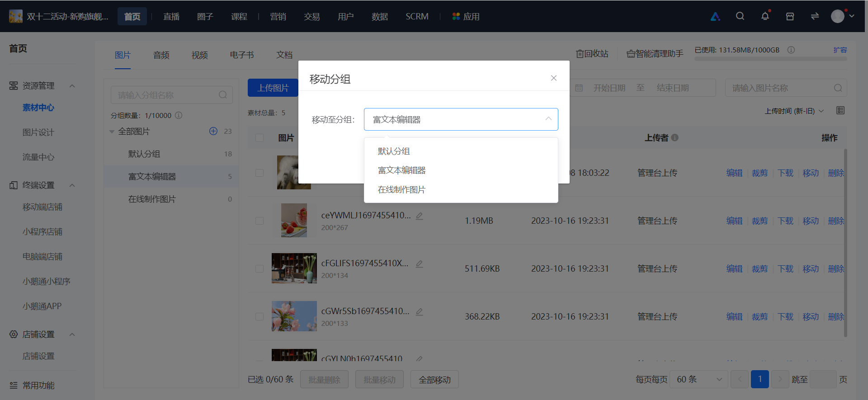Choose 富文本编辑器 in the dropdown list
Image resolution: width=868 pixels, height=400 pixels.
[x=461, y=170]
